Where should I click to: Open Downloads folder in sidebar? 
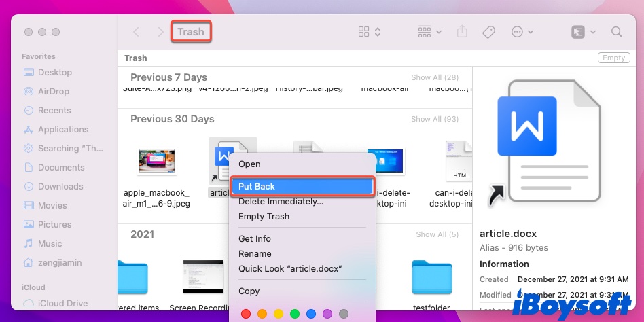60,186
